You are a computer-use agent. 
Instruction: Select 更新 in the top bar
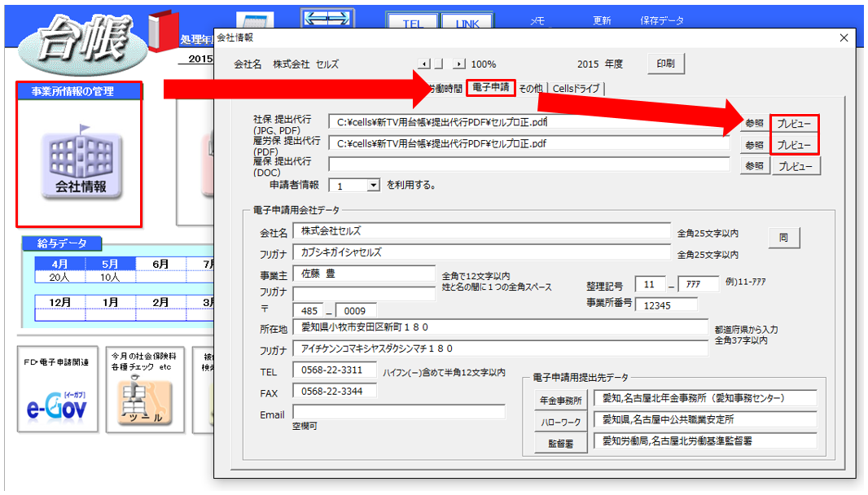[x=602, y=21]
